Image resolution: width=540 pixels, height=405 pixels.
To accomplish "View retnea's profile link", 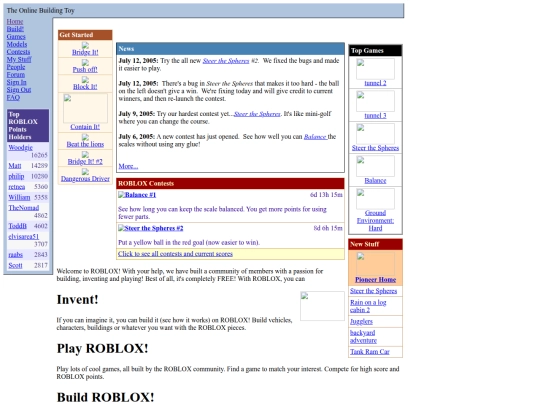I will pyautogui.click(x=17, y=187).
